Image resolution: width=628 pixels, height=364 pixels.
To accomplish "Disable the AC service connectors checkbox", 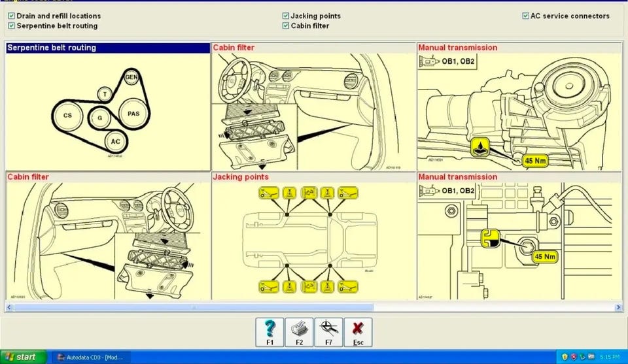I will pos(525,16).
